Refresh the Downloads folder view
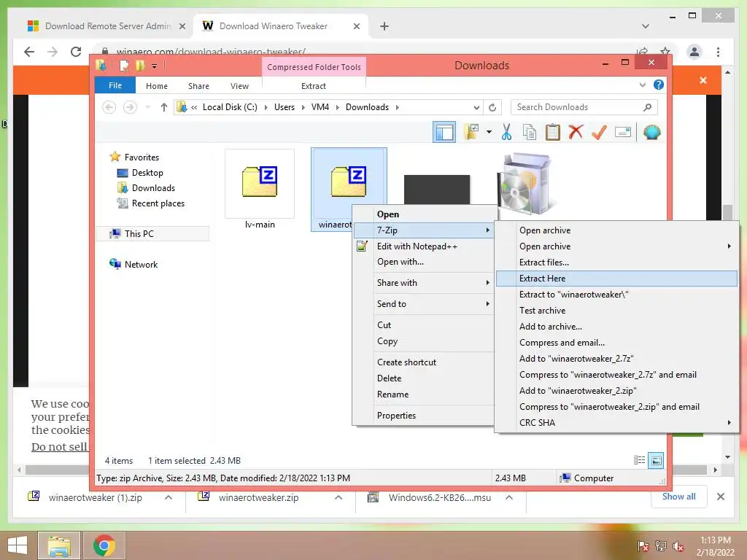This screenshot has width=747, height=560. [x=492, y=107]
